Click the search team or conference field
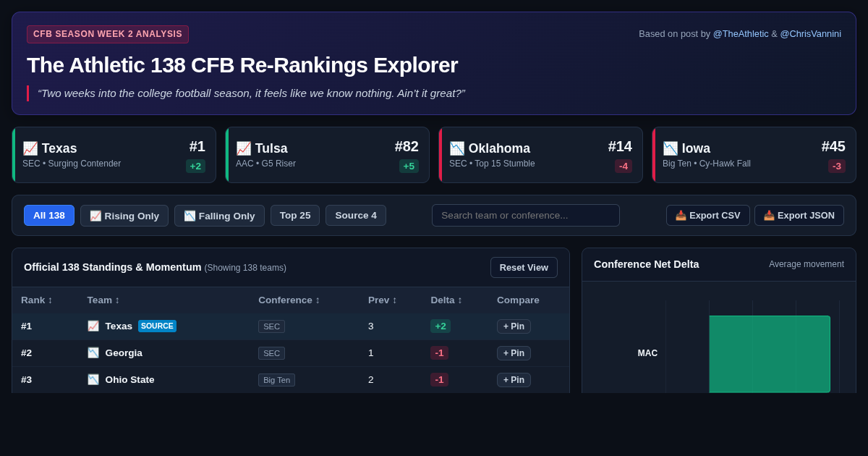This screenshot has height=456, width=868. tap(526, 215)
